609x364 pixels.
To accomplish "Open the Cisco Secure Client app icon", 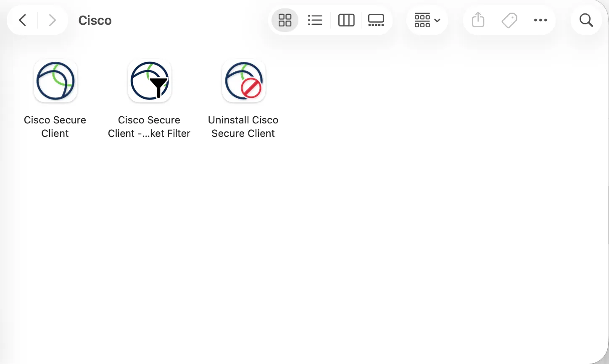I will click(x=55, y=81).
